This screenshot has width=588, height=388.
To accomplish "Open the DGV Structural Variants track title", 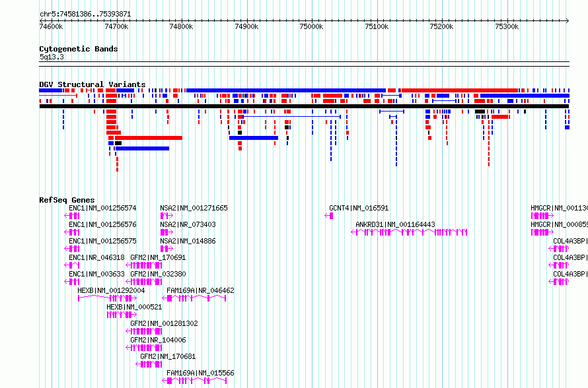I will point(92,84).
